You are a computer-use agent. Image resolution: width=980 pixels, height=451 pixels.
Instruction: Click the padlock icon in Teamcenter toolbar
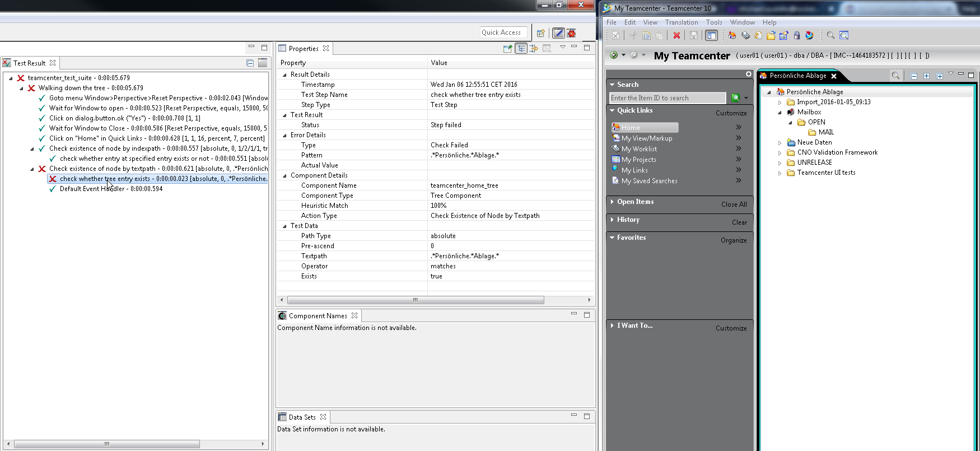(x=796, y=35)
